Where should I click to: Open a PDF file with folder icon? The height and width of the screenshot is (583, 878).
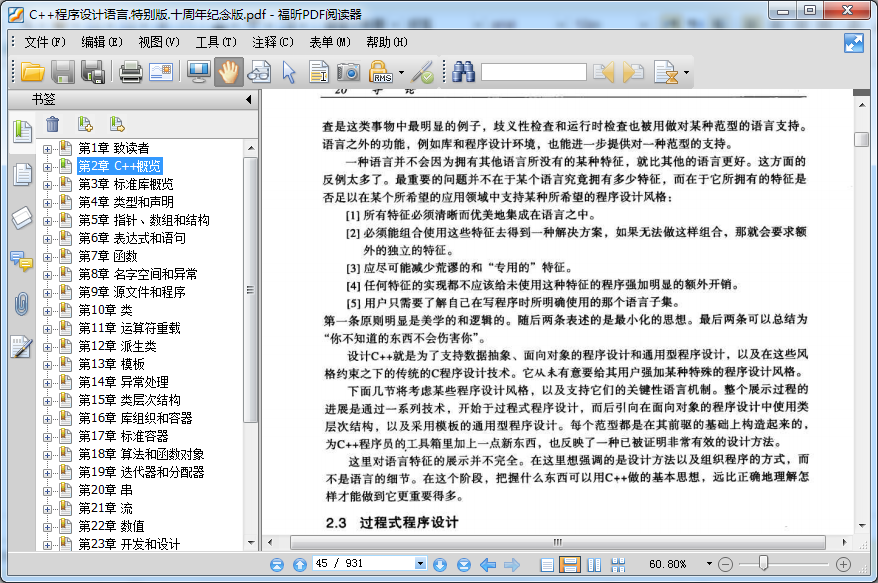point(32,72)
